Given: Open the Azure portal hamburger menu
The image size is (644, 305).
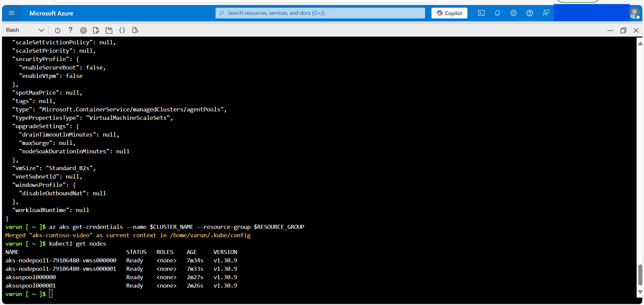Looking at the screenshot, I should [12, 13].
